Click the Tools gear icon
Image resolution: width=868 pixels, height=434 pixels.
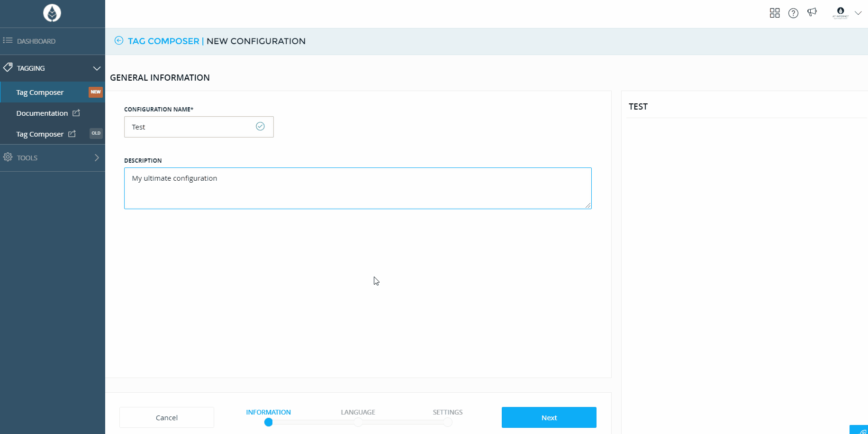pos(8,157)
